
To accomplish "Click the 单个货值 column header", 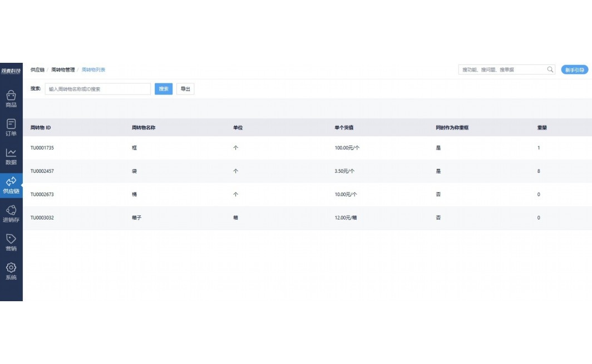I will pos(344,128).
